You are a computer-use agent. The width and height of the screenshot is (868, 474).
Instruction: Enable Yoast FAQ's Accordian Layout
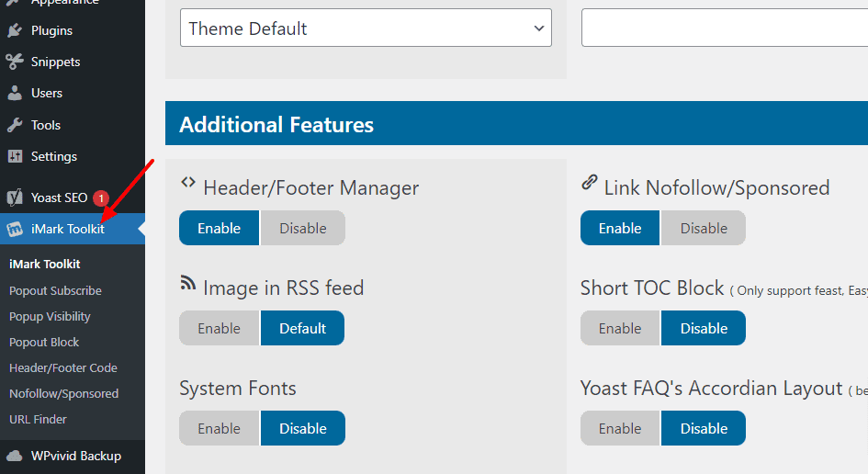(620, 429)
